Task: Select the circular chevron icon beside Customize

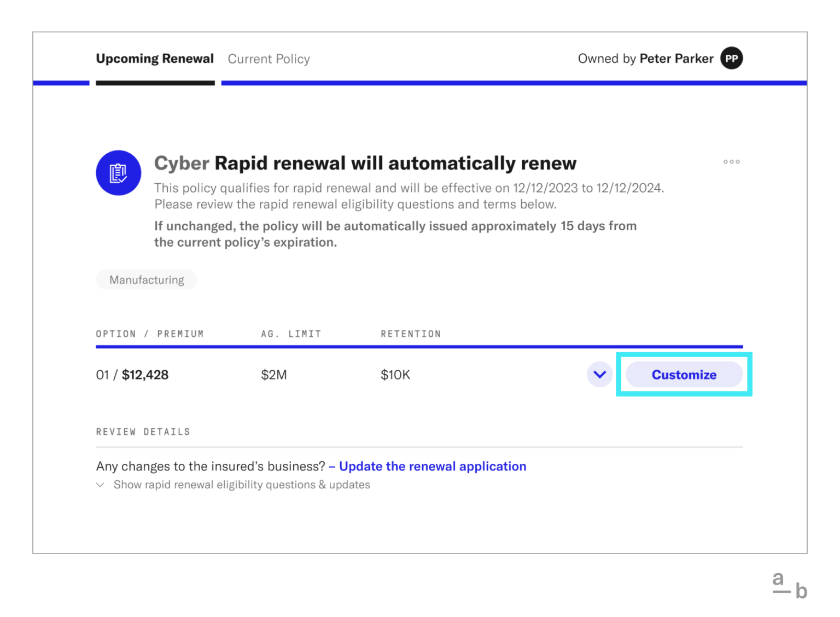Action: pos(599,375)
